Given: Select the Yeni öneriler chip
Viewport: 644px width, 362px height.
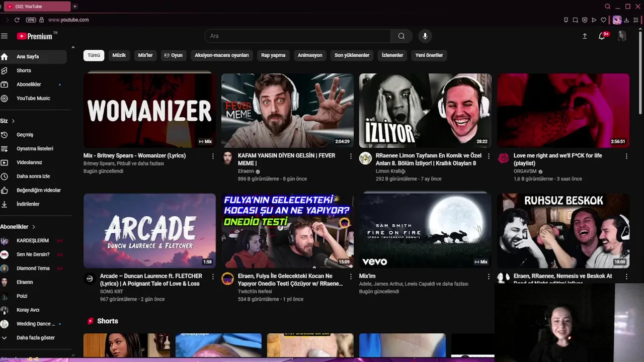Looking at the screenshot, I should pyautogui.click(x=429, y=55).
